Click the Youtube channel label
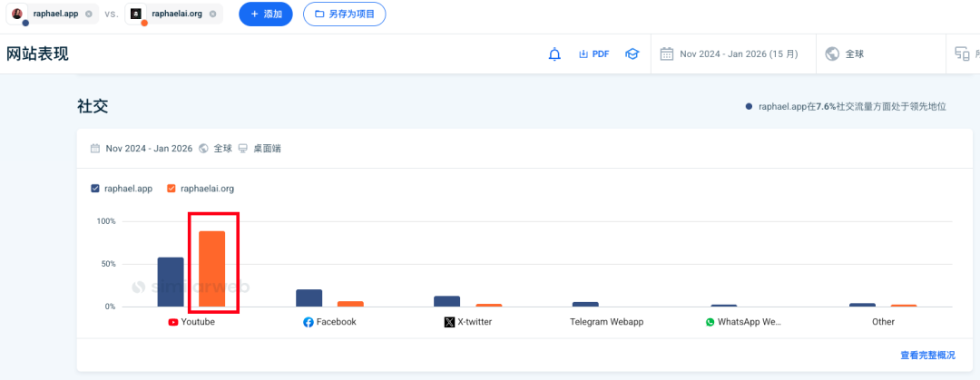The width and height of the screenshot is (980, 380). click(198, 322)
